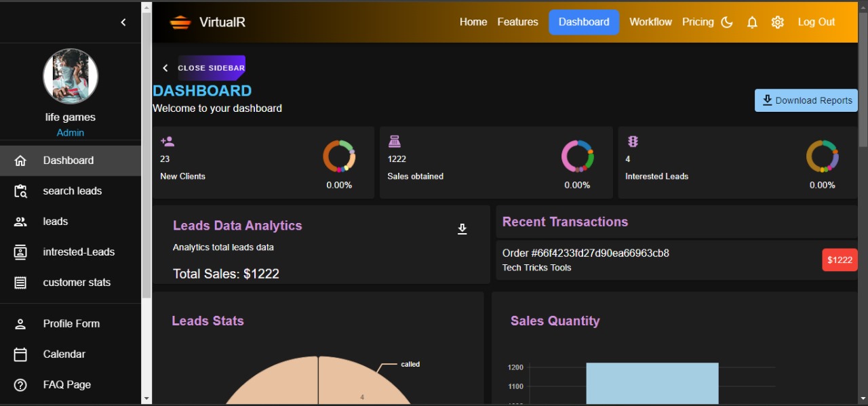Image resolution: width=868 pixels, height=406 pixels.
Task: Open notifications bell icon
Action: point(752,22)
